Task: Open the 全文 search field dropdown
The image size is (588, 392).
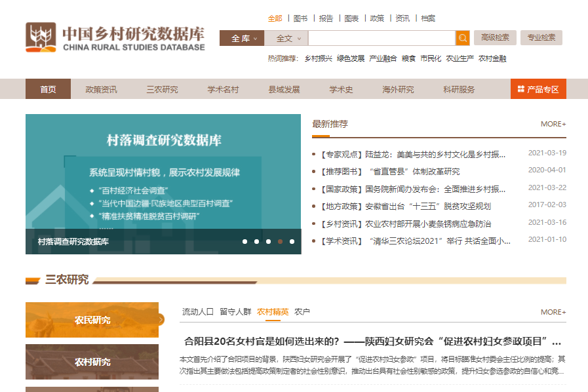Action: [288, 38]
